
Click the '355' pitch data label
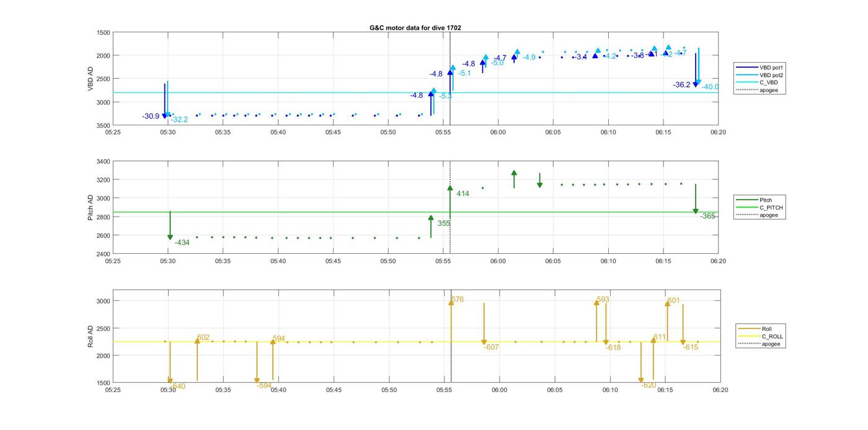(x=444, y=223)
